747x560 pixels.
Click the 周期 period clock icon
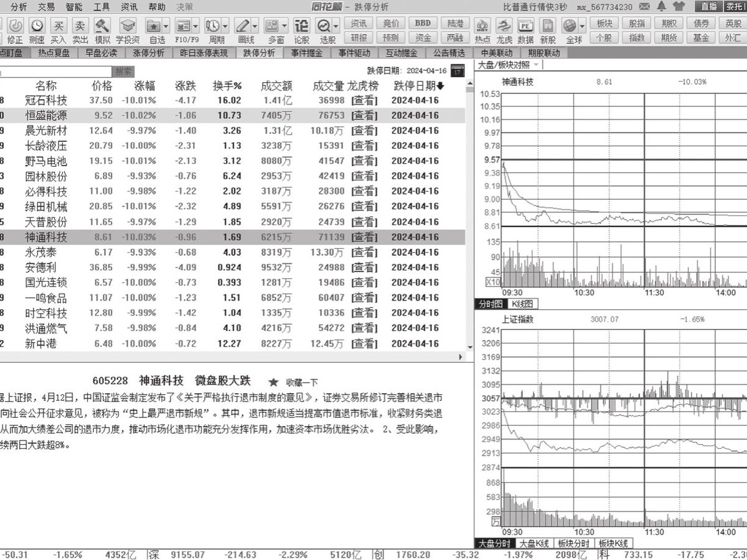coord(213,26)
